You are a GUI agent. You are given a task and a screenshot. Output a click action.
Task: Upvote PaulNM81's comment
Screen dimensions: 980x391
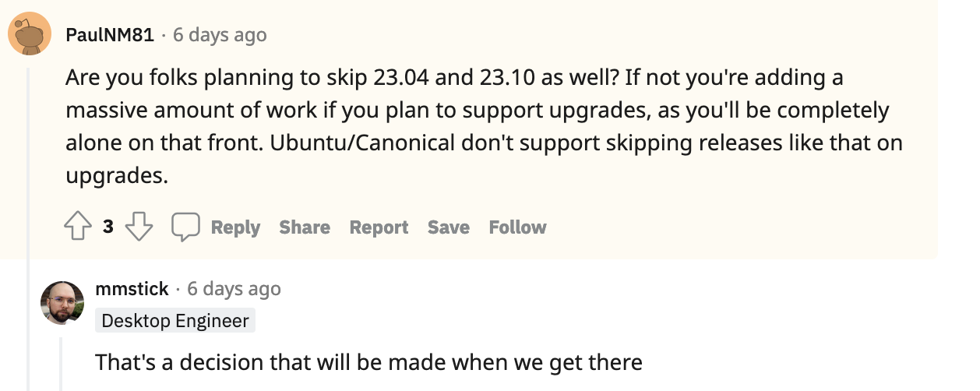pos(78,227)
